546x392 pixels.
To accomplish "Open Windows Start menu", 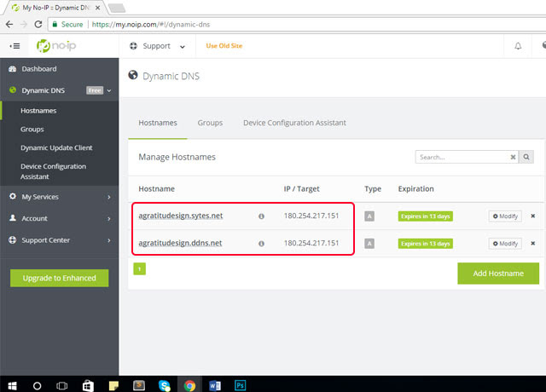I will pyautogui.click(x=12, y=385).
